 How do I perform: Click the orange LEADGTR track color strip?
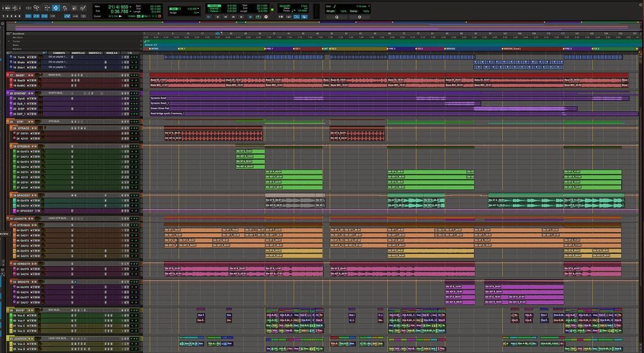tap(7, 219)
